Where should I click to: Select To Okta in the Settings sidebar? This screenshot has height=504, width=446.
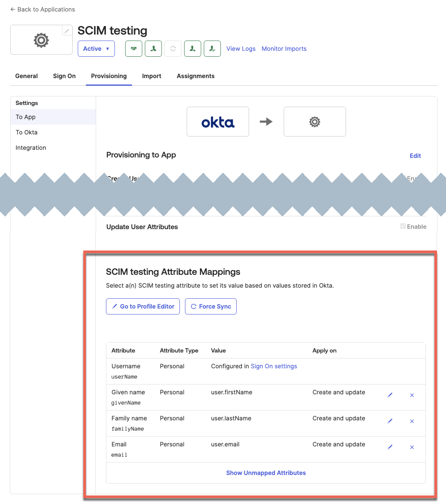26,132
